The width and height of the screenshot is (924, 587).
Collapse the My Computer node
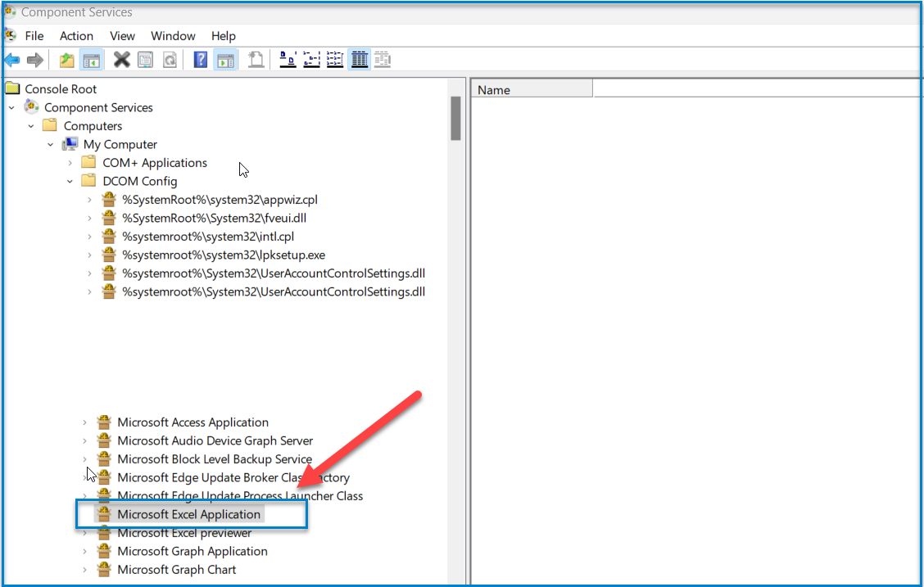pyautogui.click(x=51, y=144)
